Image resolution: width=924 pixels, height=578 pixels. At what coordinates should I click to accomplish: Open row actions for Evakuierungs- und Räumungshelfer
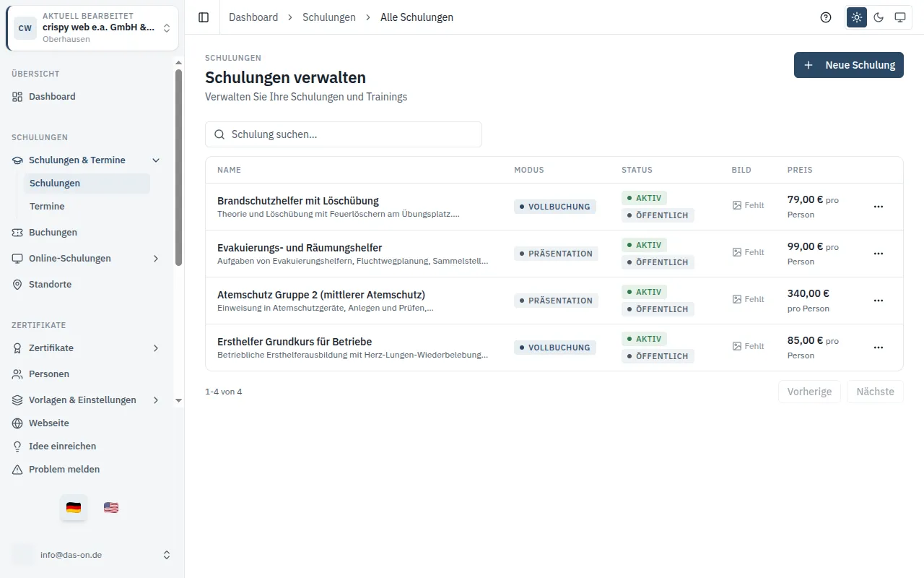pyautogui.click(x=879, y=254)
